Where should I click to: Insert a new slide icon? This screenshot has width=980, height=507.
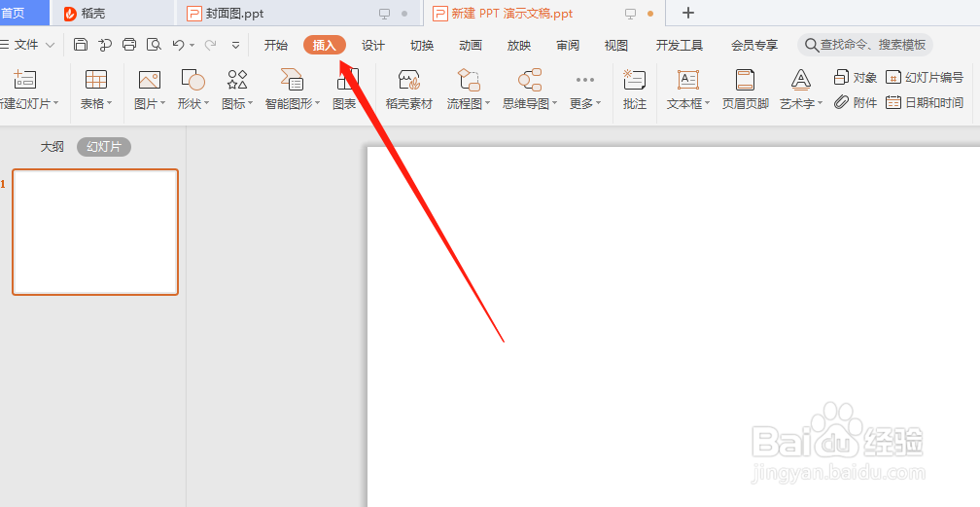25,80
